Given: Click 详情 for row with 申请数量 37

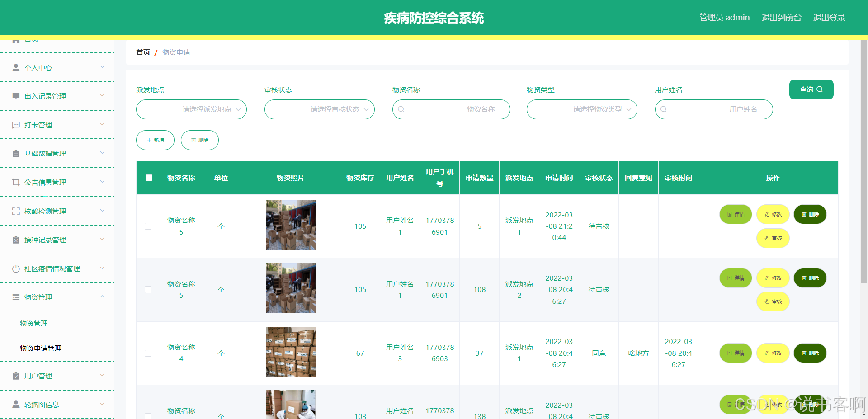Looking at the screenshot, I should [736, 353].
